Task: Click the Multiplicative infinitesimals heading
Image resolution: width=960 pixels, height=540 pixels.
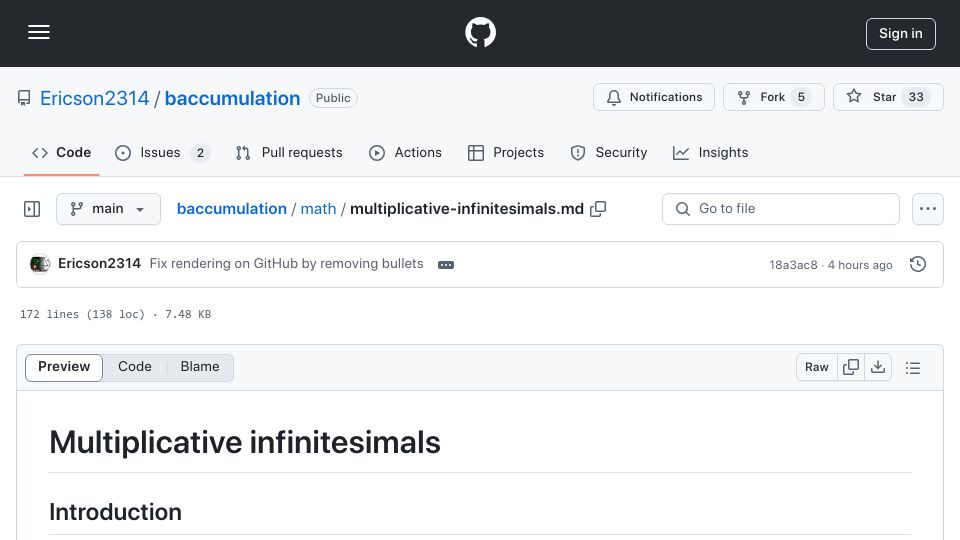Action: click(x=245, y=443)
